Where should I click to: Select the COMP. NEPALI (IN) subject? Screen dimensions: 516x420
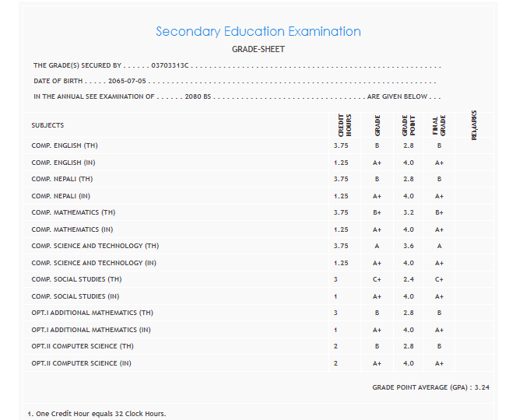pyautogui.click(x=61, y=196)
